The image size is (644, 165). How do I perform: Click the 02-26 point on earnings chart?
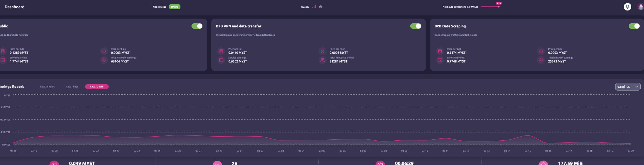coord(178,135)
